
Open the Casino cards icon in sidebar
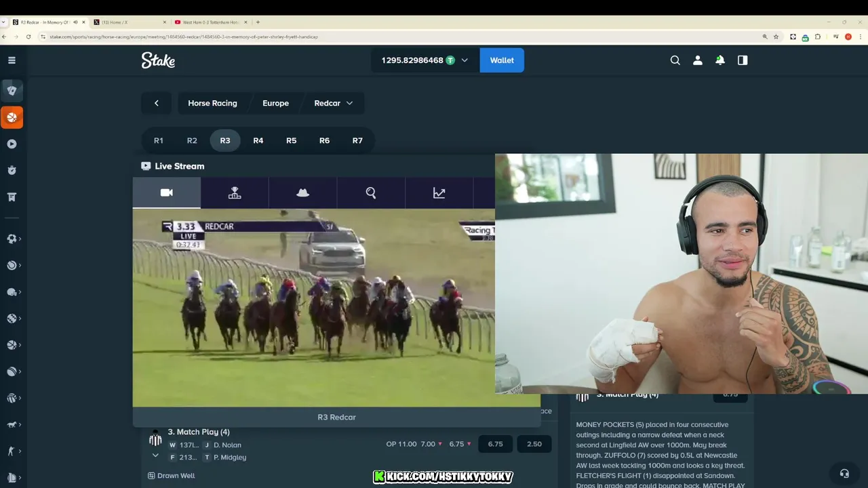[x=12, y=91]
